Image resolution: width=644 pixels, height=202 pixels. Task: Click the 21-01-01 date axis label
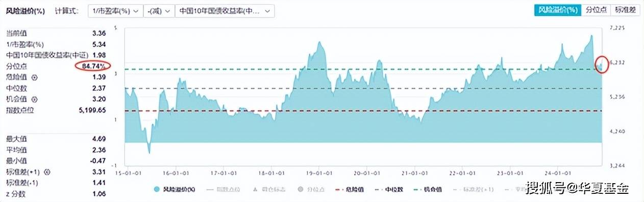(x=415, y=173)
